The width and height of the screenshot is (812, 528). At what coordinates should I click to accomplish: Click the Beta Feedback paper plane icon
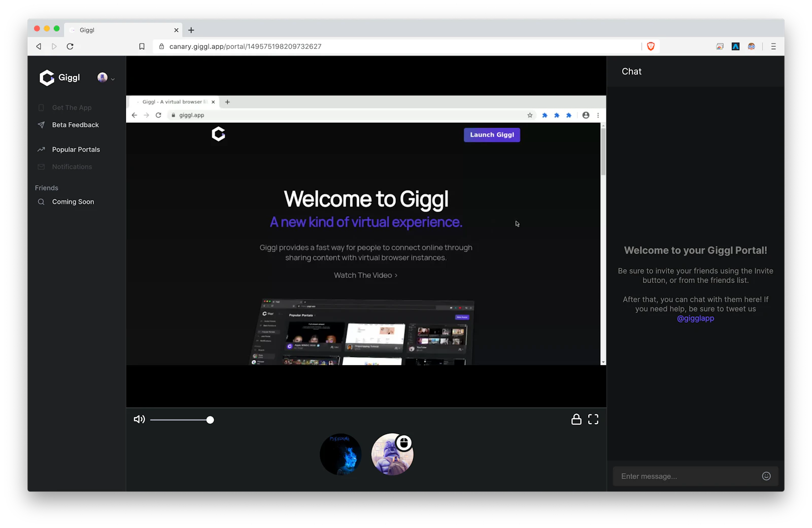(x=41, y=125)
